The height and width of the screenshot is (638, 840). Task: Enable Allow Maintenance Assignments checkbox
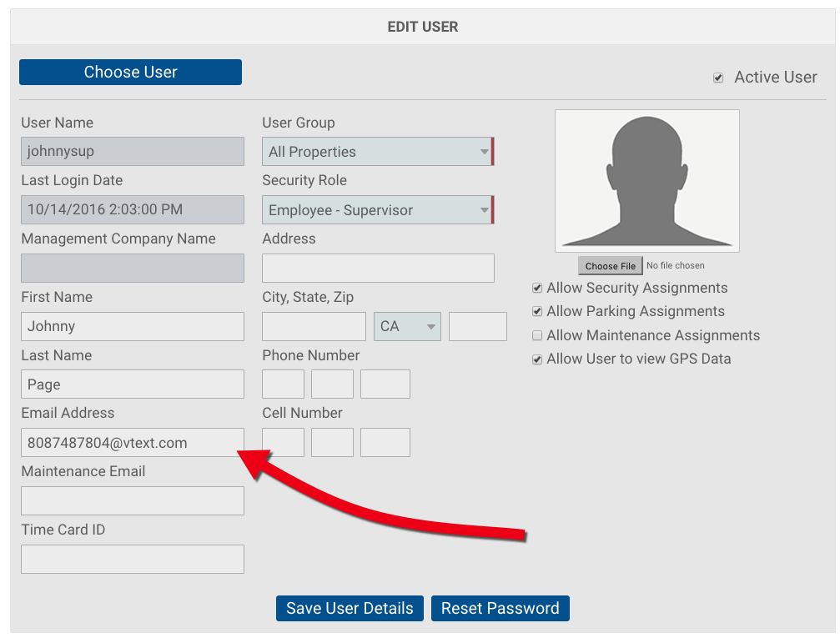point(537,336)
